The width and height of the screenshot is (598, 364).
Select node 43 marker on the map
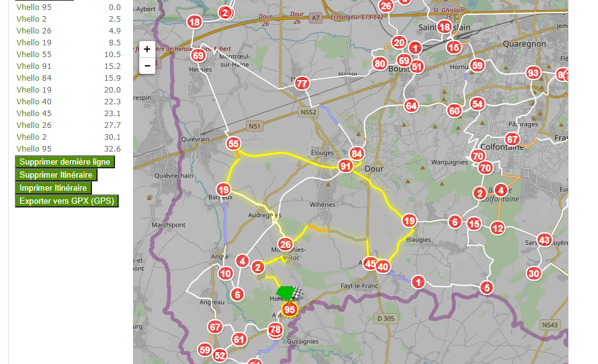pos(545,240)
